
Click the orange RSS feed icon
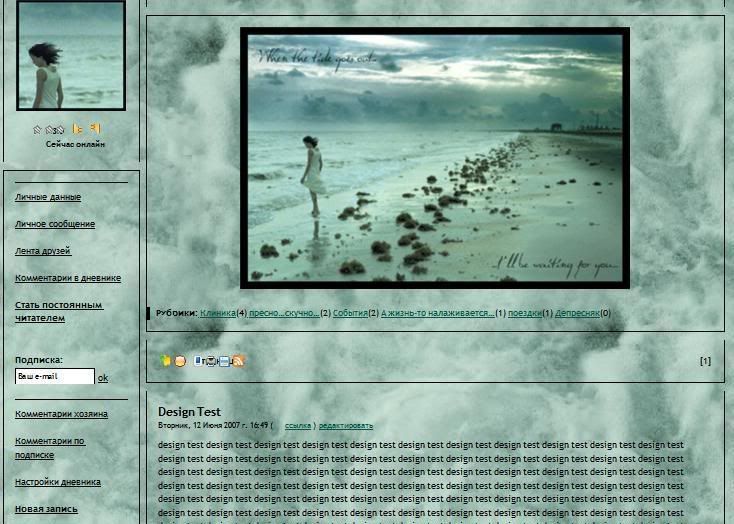238,361
